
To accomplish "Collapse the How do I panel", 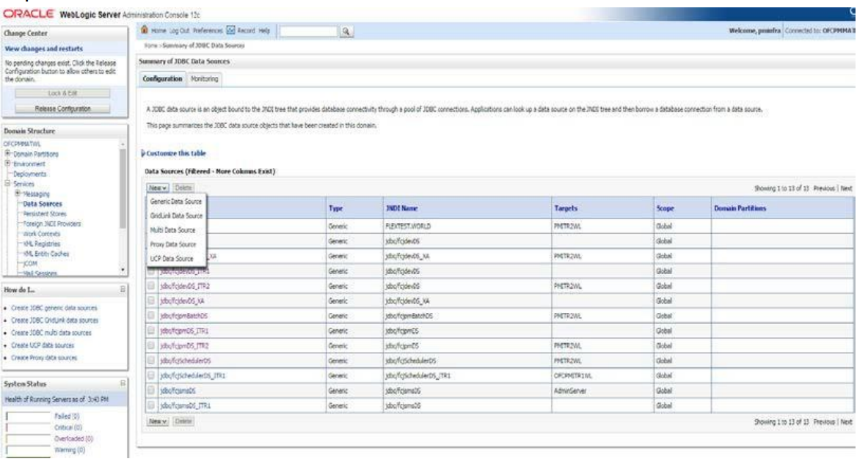I will [123, 290].
